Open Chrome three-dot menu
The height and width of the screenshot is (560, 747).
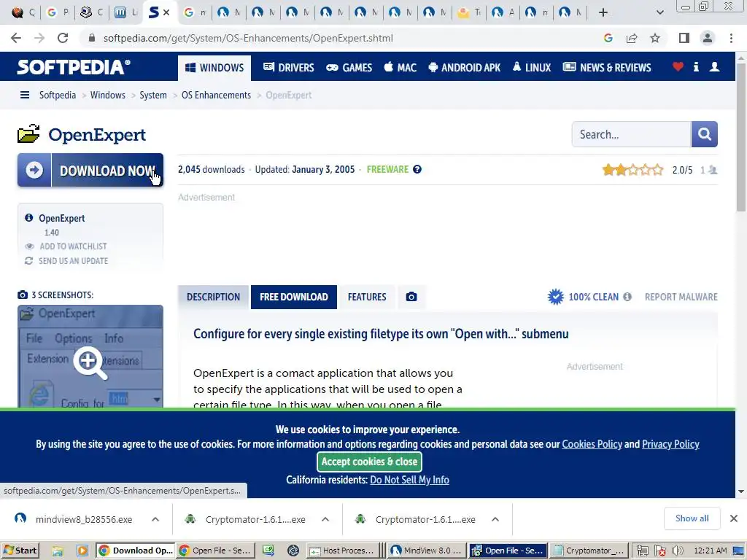coord(731,38)
